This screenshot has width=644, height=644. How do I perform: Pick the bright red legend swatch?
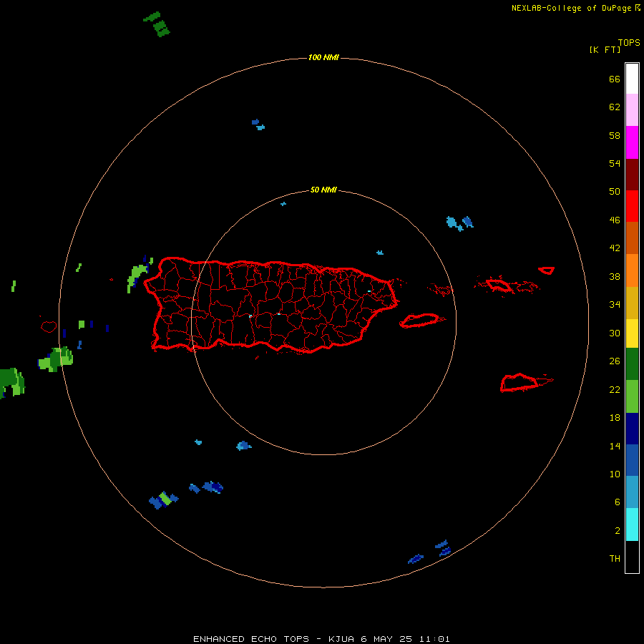pyautogui.click(x=632, y=206)
